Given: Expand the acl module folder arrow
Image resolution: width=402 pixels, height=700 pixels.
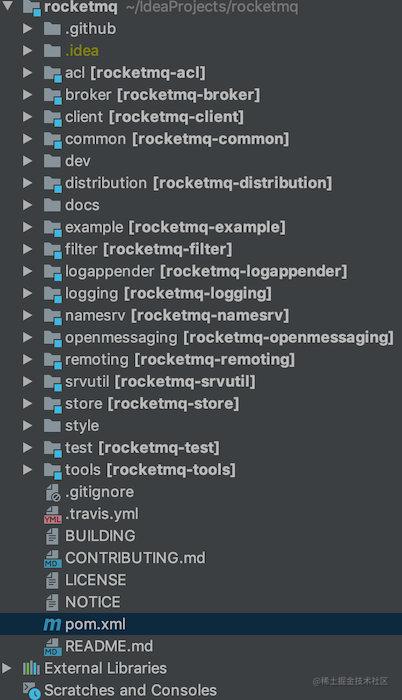Looking at the screenshot, I should click(27, 72).
